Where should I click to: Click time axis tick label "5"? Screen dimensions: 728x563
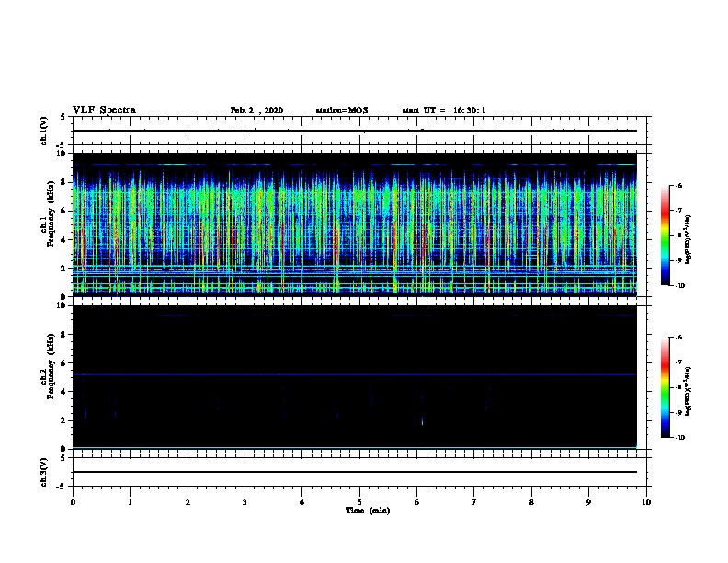click(359, 502)
